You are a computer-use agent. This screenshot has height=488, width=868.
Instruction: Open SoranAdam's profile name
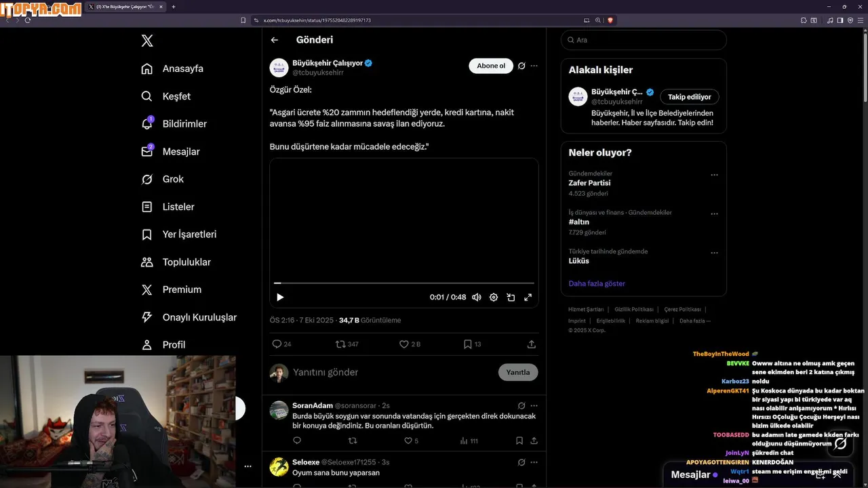pos(313,405)
